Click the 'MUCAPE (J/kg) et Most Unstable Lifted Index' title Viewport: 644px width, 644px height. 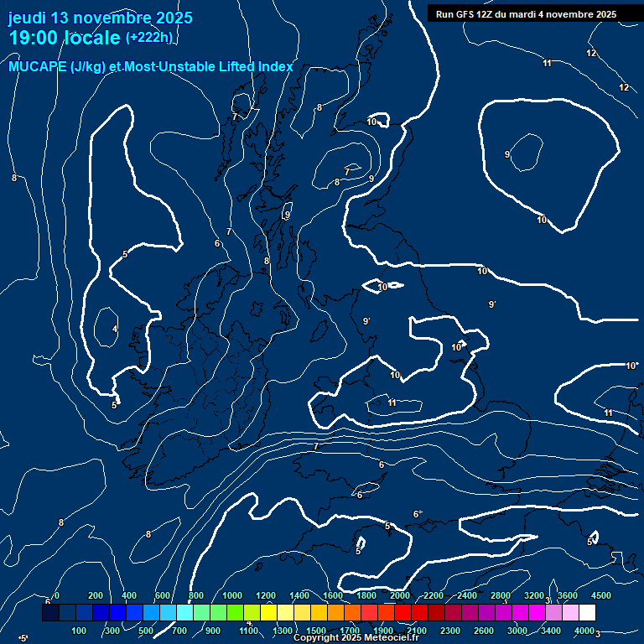[151, 66]
